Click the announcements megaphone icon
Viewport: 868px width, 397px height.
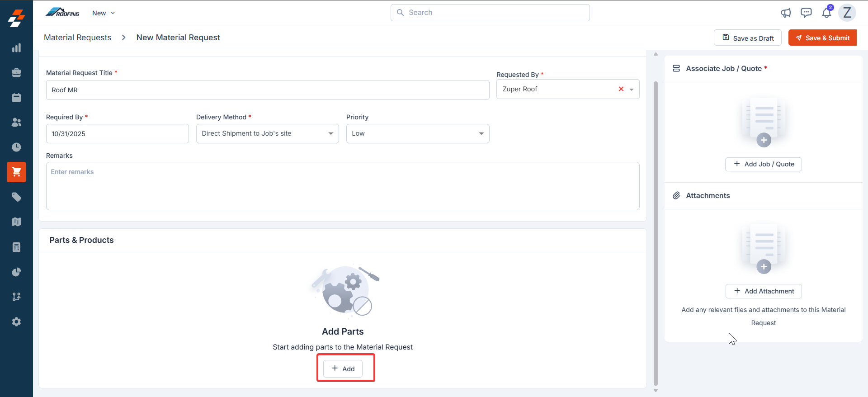[x=786, y=13]
